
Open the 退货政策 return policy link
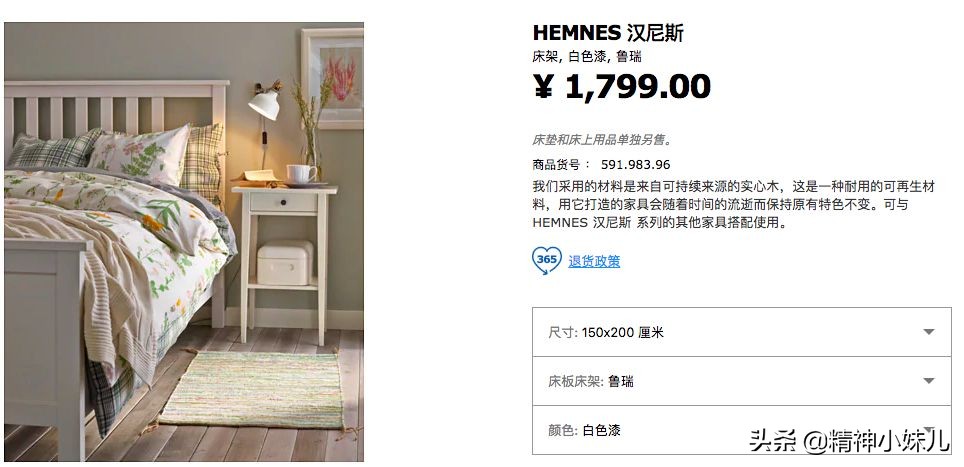pos(594,261)
